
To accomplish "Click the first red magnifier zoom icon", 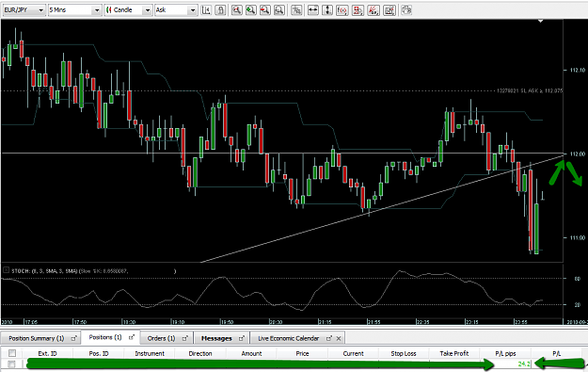I will pyautogui.click(x=237, y=10).
